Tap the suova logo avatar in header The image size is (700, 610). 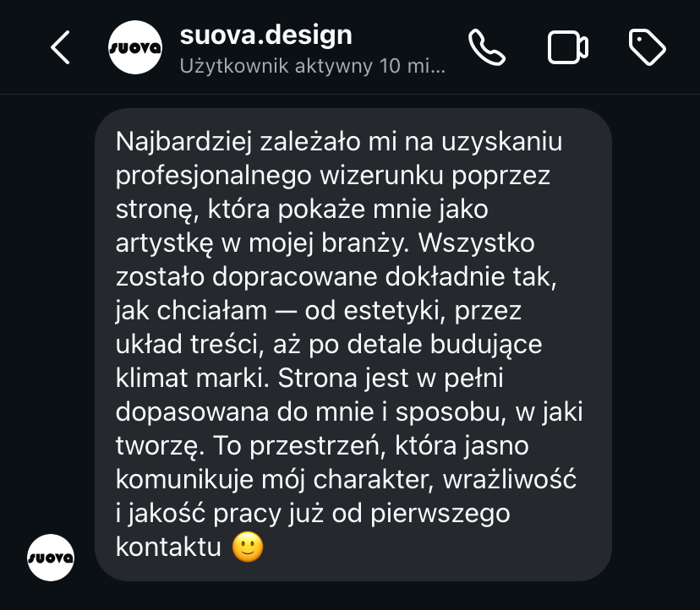[x=135, y=47]
